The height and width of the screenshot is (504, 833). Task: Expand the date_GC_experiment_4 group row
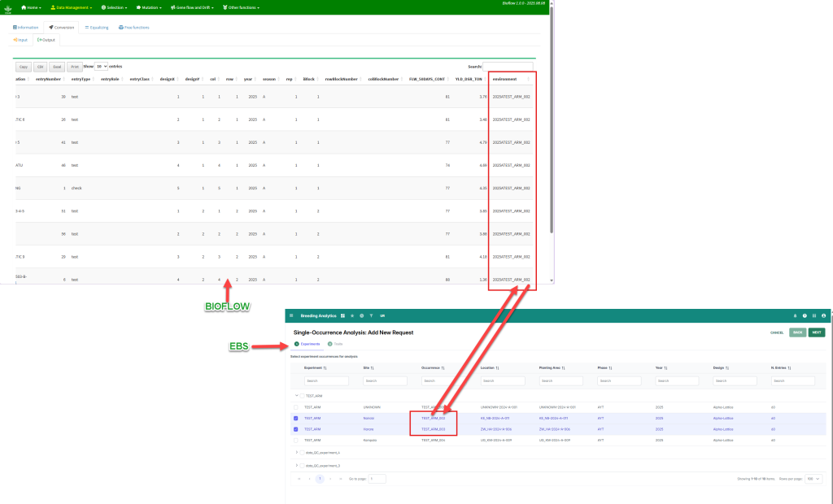(x=296, y=453)
